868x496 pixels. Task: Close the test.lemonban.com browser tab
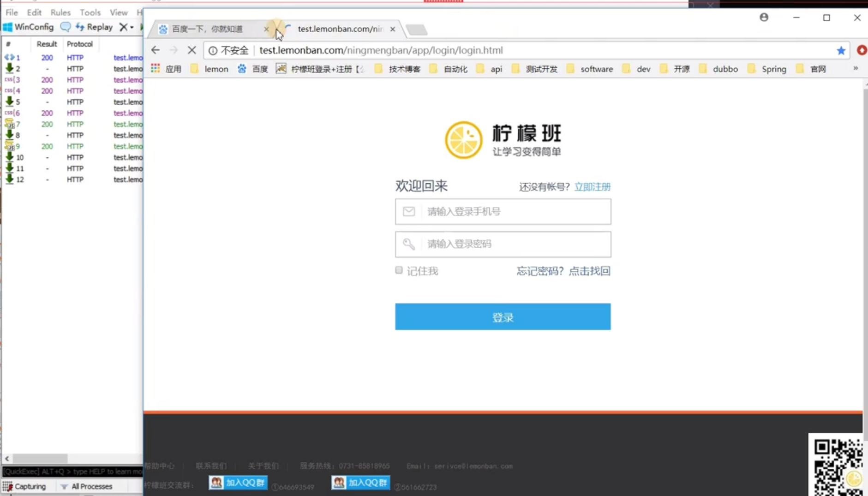tap(392, 29)
